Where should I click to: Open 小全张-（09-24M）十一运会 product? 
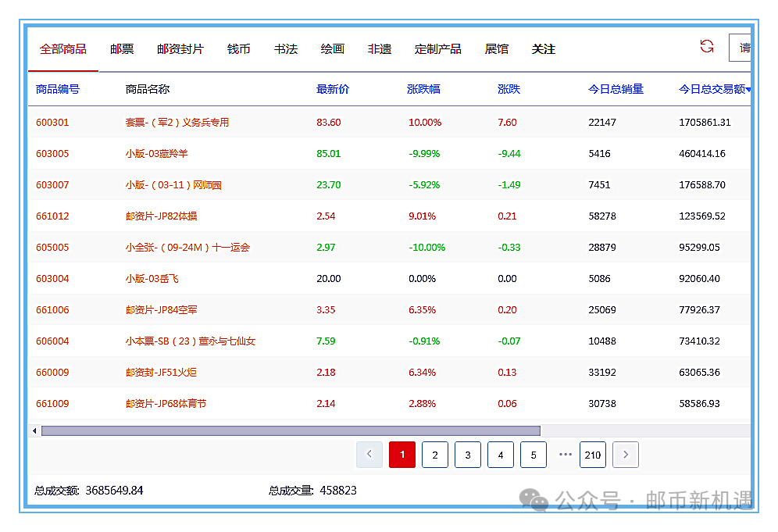pos(187,248)
